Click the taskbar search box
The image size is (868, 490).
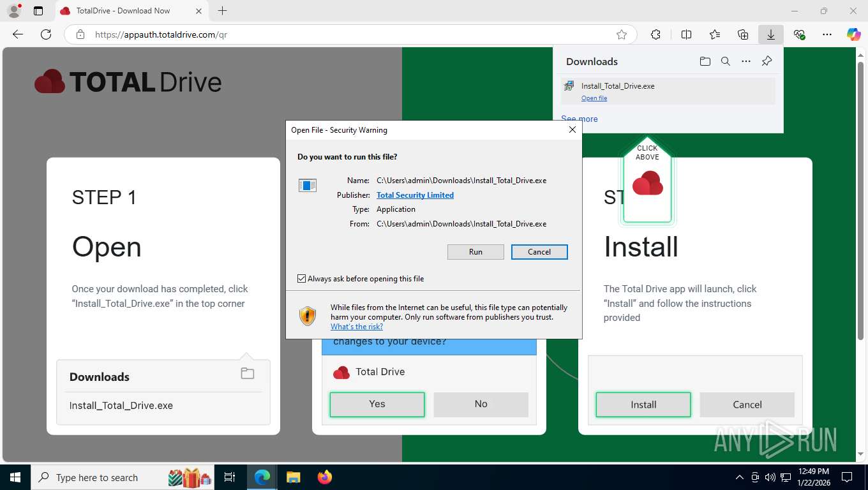pyautogui.click(x=123, y=477)
